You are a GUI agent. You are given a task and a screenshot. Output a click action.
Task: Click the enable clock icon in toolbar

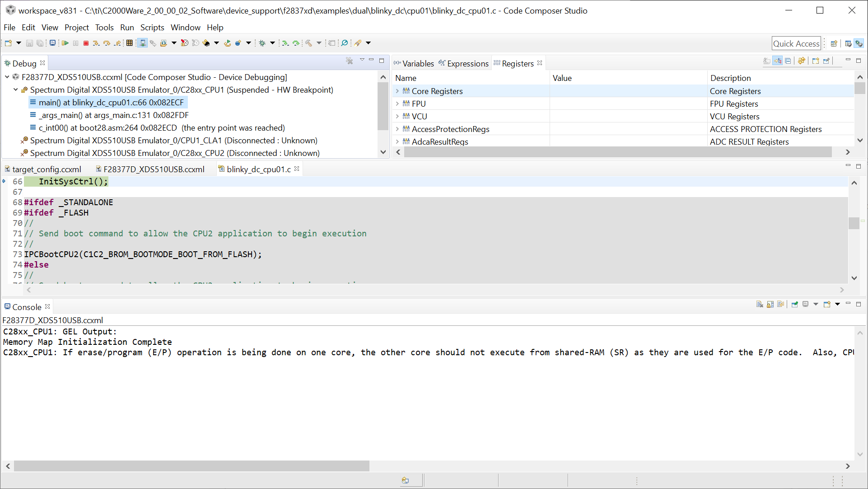[184, 43]
